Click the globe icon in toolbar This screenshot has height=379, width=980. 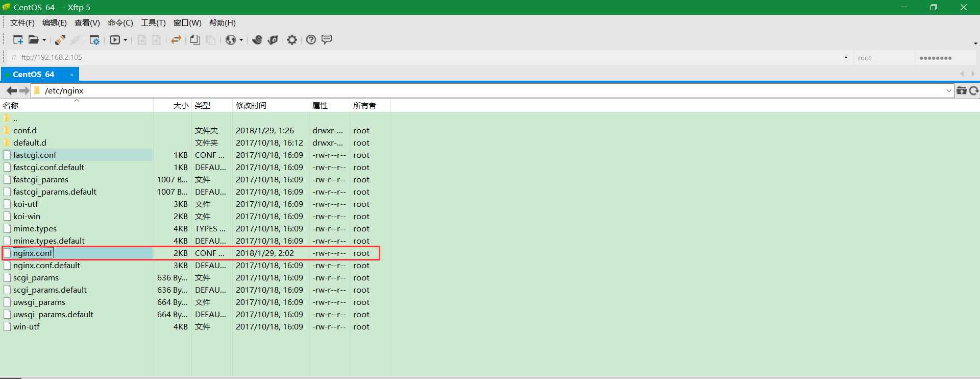(231, 40)
